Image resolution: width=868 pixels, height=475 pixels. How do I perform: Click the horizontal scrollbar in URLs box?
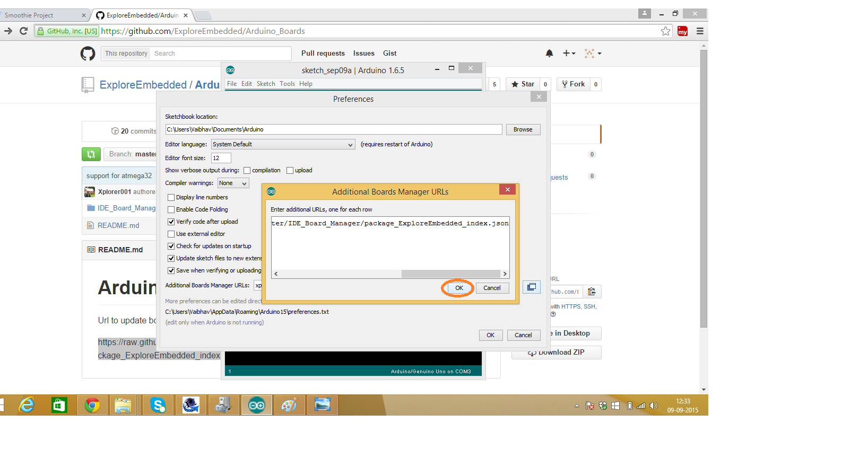(x=450, y=274)
